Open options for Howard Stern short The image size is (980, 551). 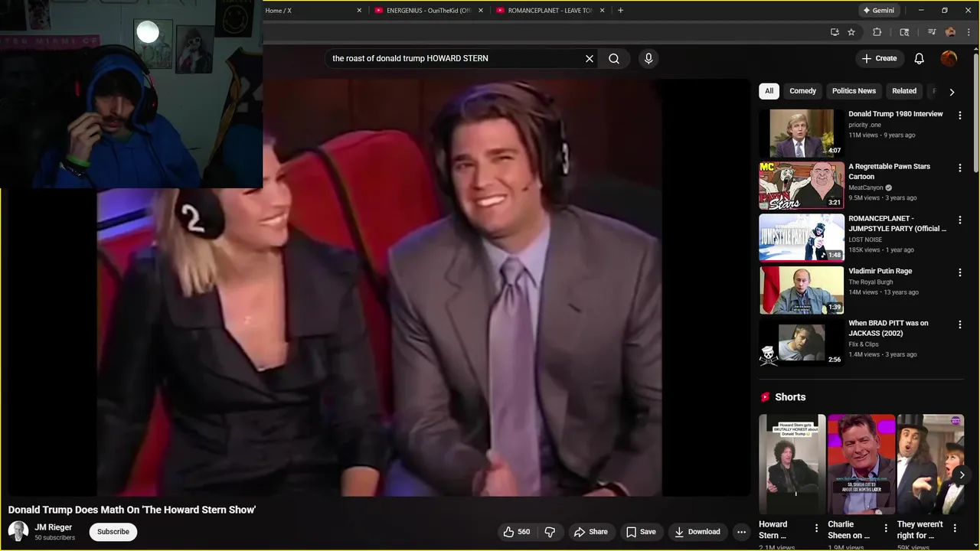[x=816, y=528]
